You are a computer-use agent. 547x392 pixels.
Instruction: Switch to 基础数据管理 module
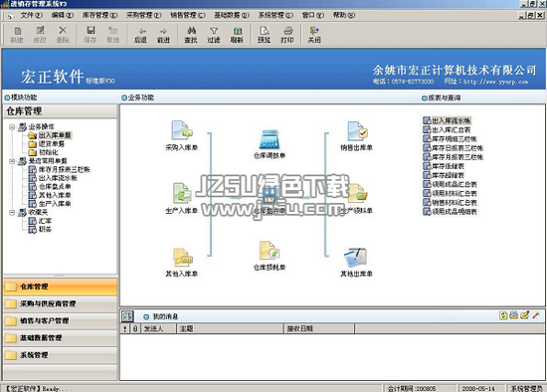(60, 338)
